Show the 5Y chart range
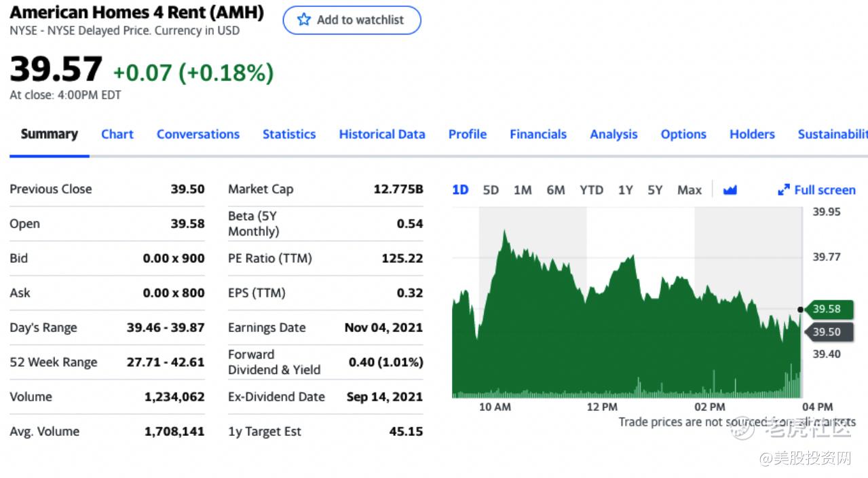The image size is (868, 478). 655,190
